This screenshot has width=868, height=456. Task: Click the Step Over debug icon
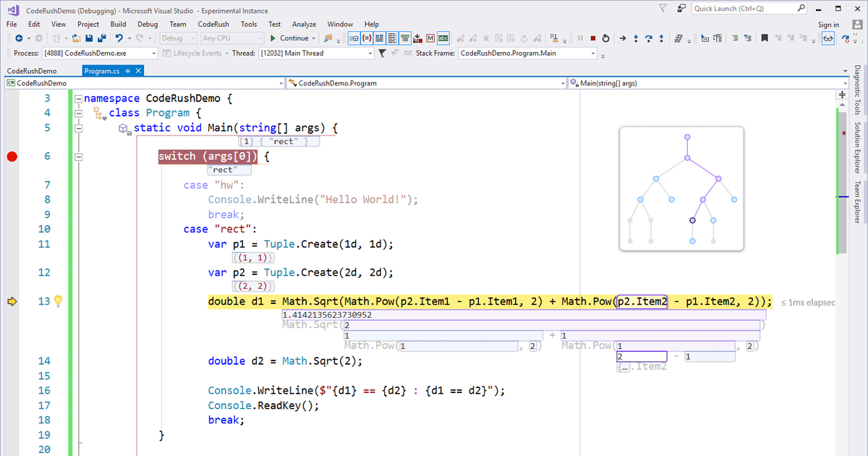tap(649, 38)
